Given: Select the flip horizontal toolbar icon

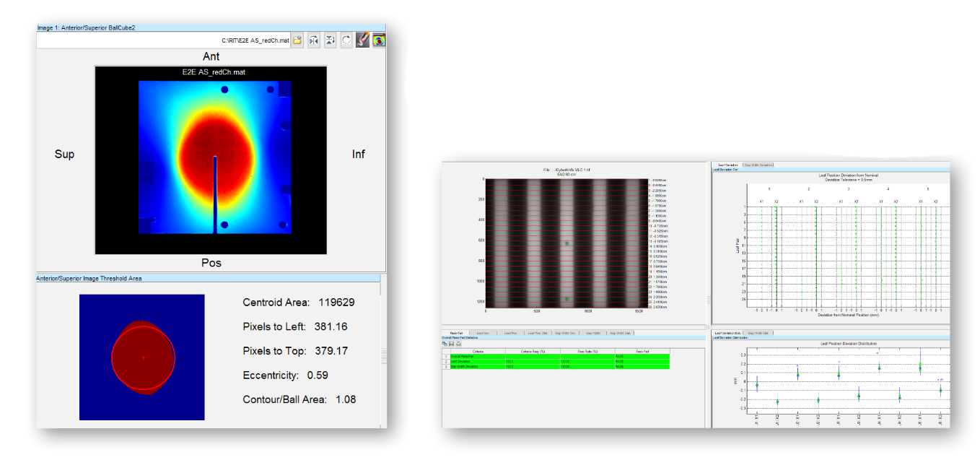Looking at the screenshot, I should tap(314, 40).
